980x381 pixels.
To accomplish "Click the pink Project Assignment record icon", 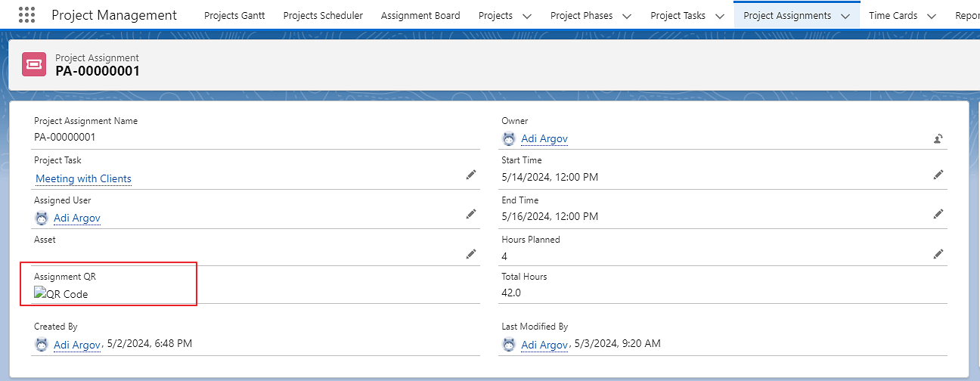I will [x=34, y=65].
